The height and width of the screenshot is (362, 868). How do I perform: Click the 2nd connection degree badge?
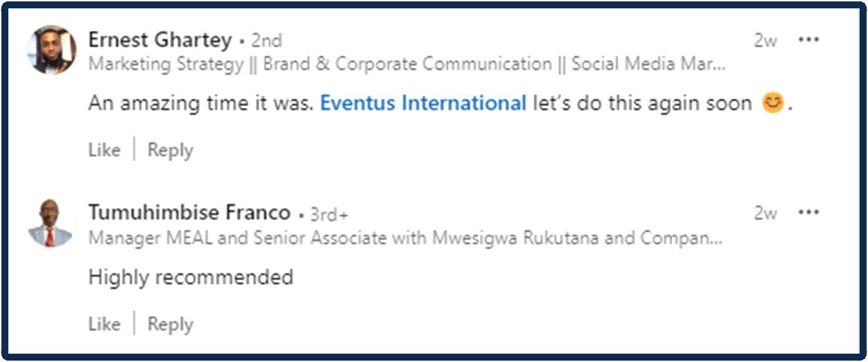click(x=266, y=41)
